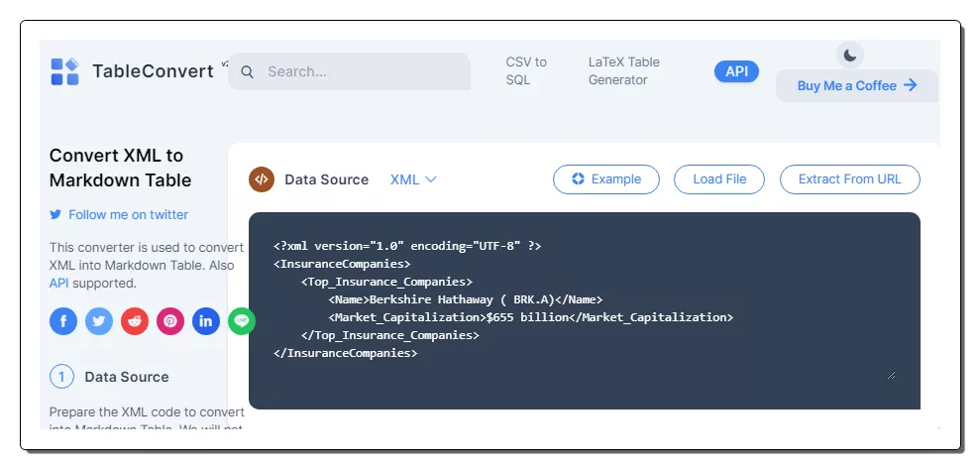
Task: Open Follow me on twitter link
Action: [x=128, y=214]
